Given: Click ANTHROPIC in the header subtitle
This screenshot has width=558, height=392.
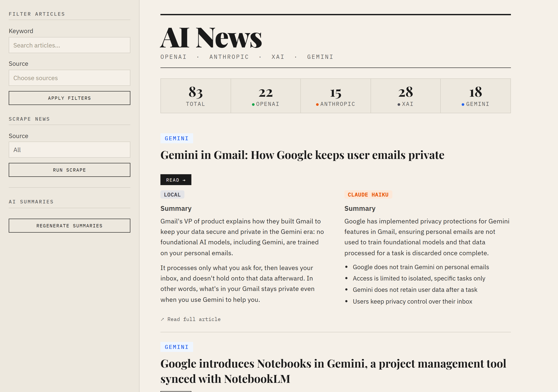Looking at the screenshot, I should 229,57.
